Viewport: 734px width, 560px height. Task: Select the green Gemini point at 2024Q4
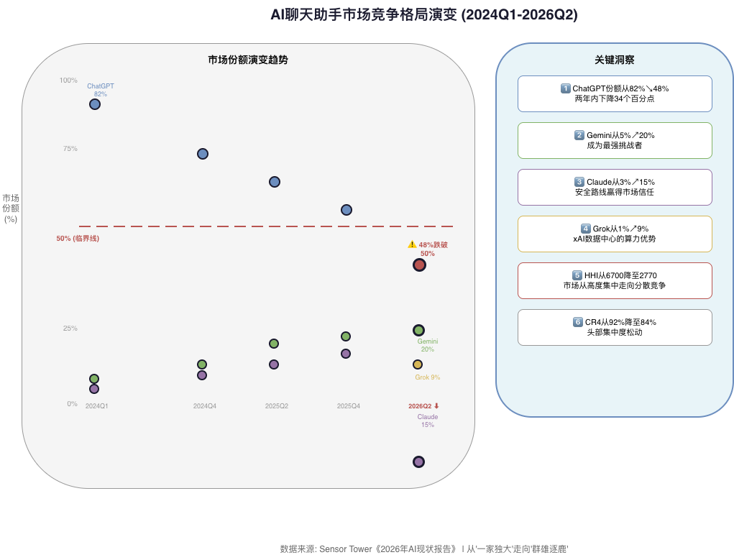(x=202, y=364)
